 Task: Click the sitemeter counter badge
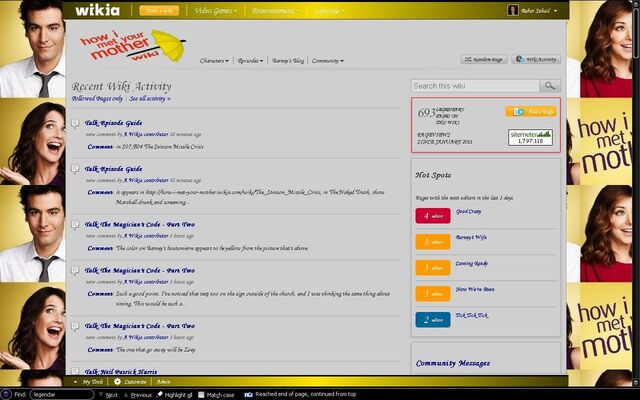pos(530,138)
